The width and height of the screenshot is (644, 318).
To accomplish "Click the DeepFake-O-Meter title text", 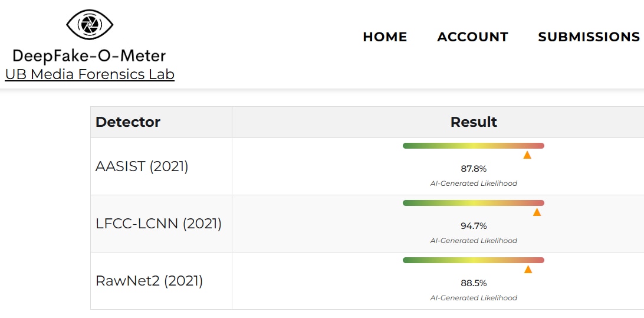I will [89, 56].
